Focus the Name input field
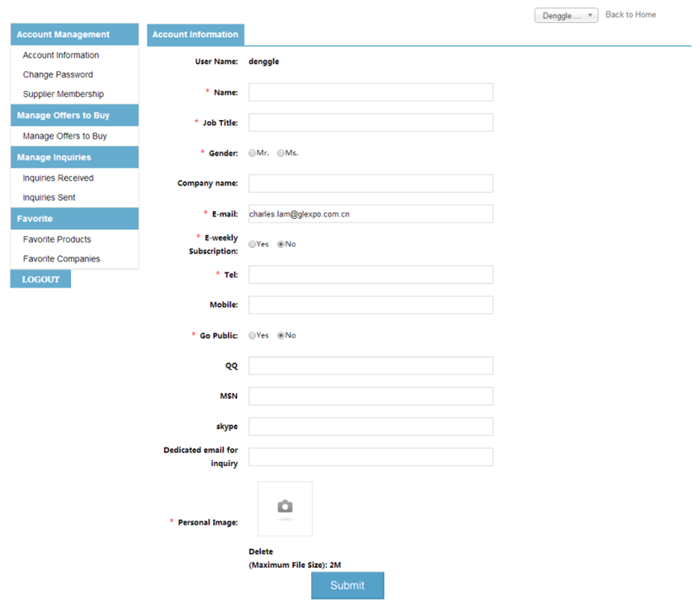 (371, 92)
